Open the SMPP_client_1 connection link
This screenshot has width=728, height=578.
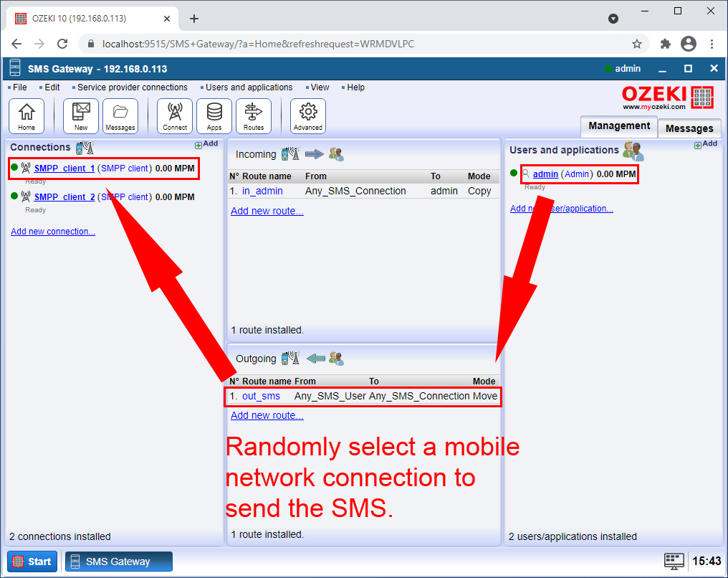point(64,169)
